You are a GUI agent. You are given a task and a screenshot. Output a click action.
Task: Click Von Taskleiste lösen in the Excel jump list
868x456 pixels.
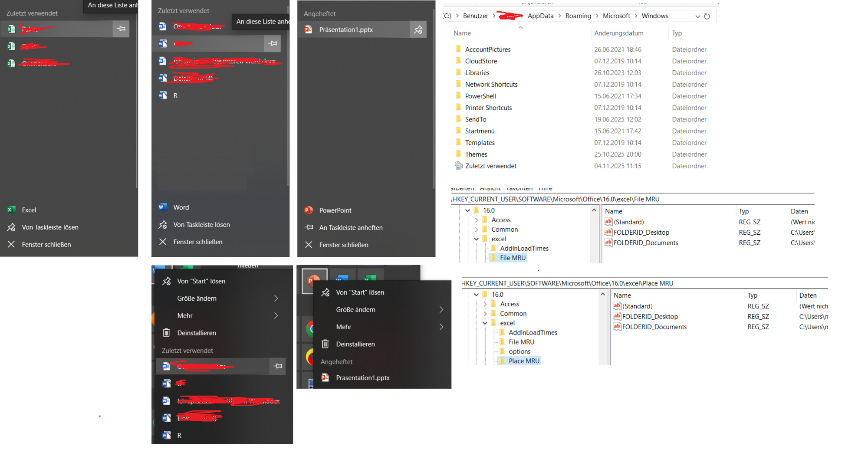[x=50, y=227]
